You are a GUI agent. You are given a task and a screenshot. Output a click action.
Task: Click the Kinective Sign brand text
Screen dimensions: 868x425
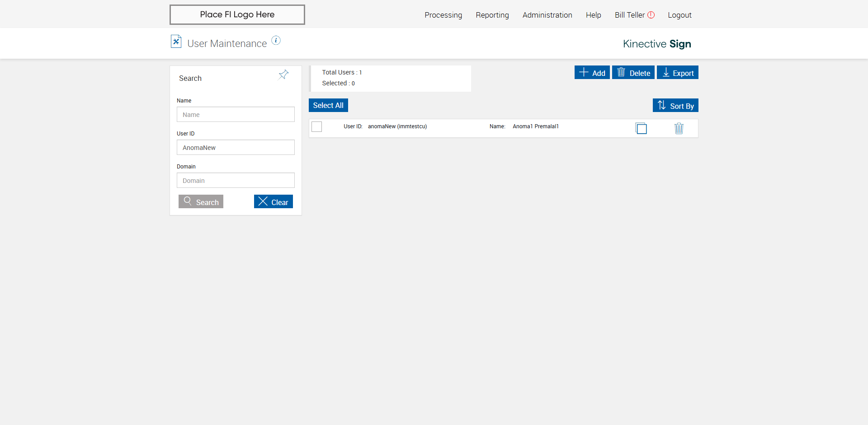657,44
